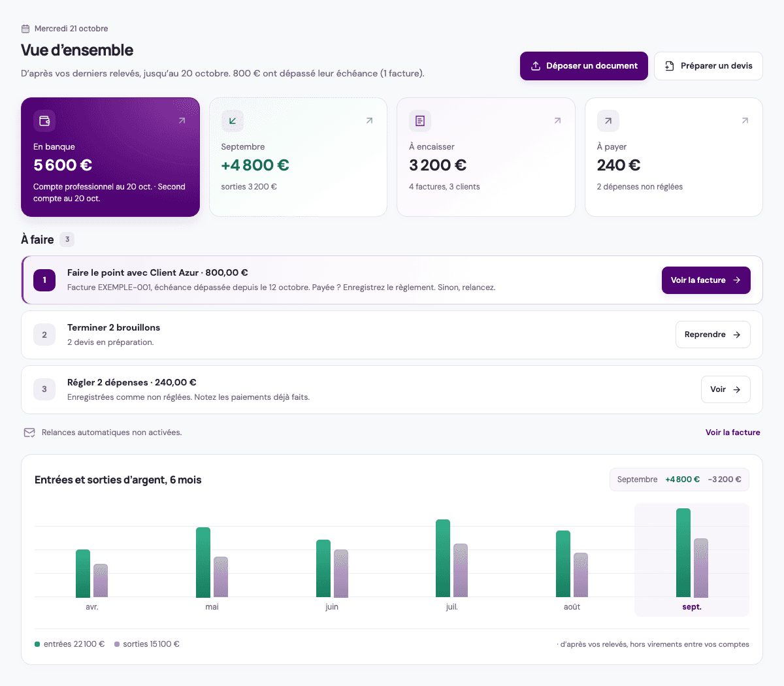This screenshot has height=686, width=784.
Task: Click Voir button on Régler 2 dépenses row
Action: [726, 389]
